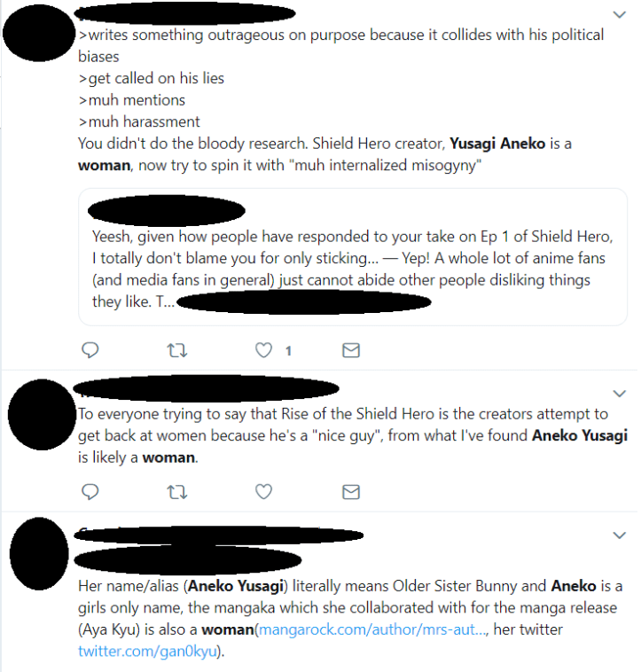The width and height of the screenshot is (641, 672).
Task: Click envelope icon under "nice guy" tweet
Action: (x=351, y=490)
